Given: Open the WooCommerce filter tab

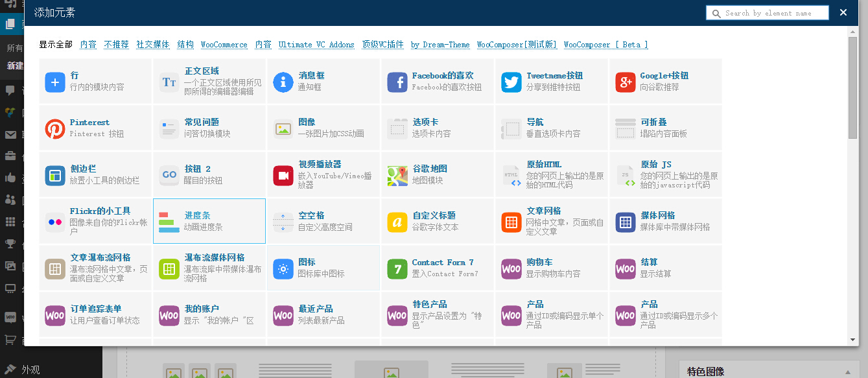Looking at the screenshot, I should [224, 45].
